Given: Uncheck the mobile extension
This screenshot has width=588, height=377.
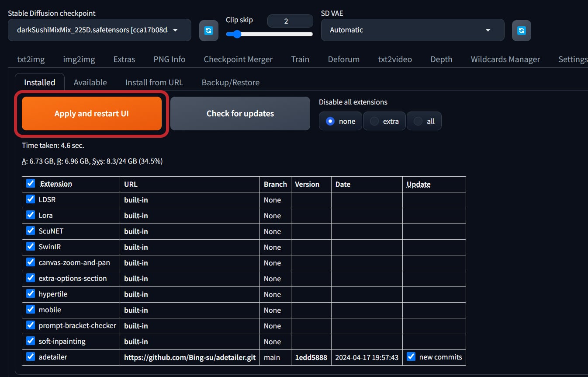Looking at the screenshot, I should (31, 309).
